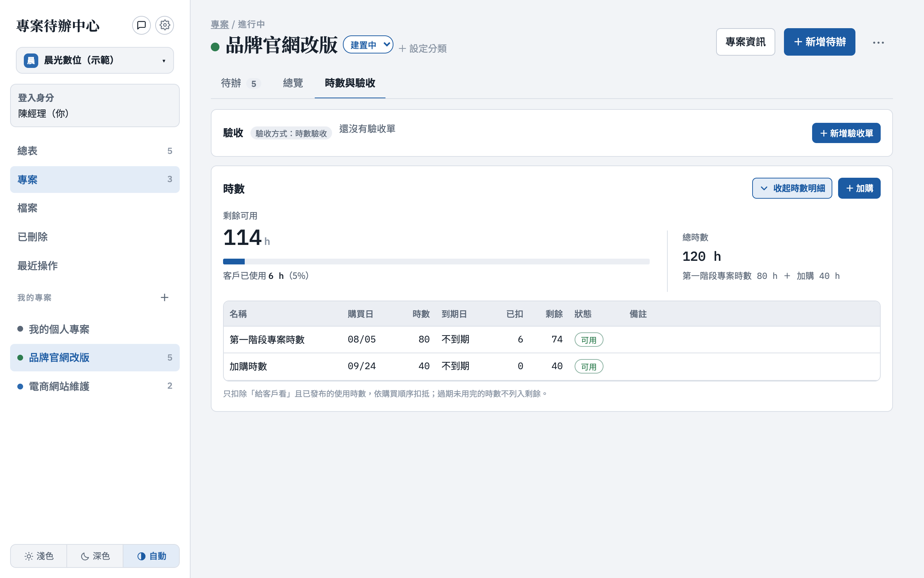Click the 新增驗收單 button
This screenshot has width=924, height=578.
(846, 133)
